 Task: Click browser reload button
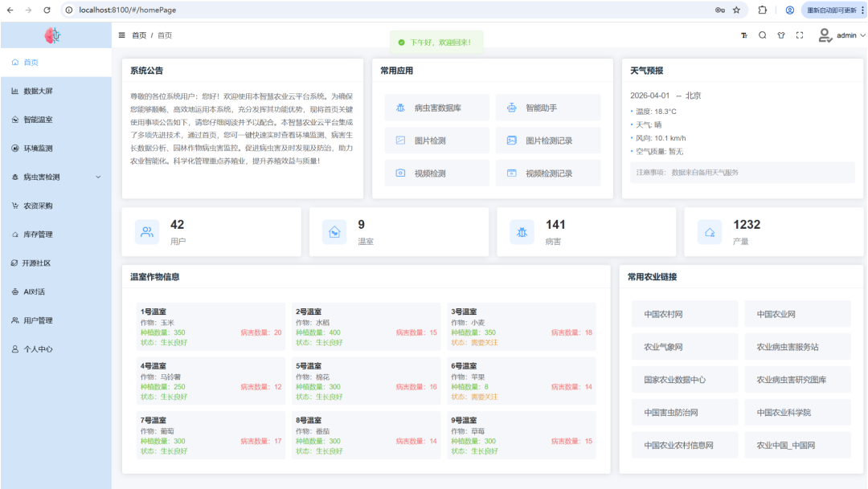pyautogui.click(x=47, y=10)
